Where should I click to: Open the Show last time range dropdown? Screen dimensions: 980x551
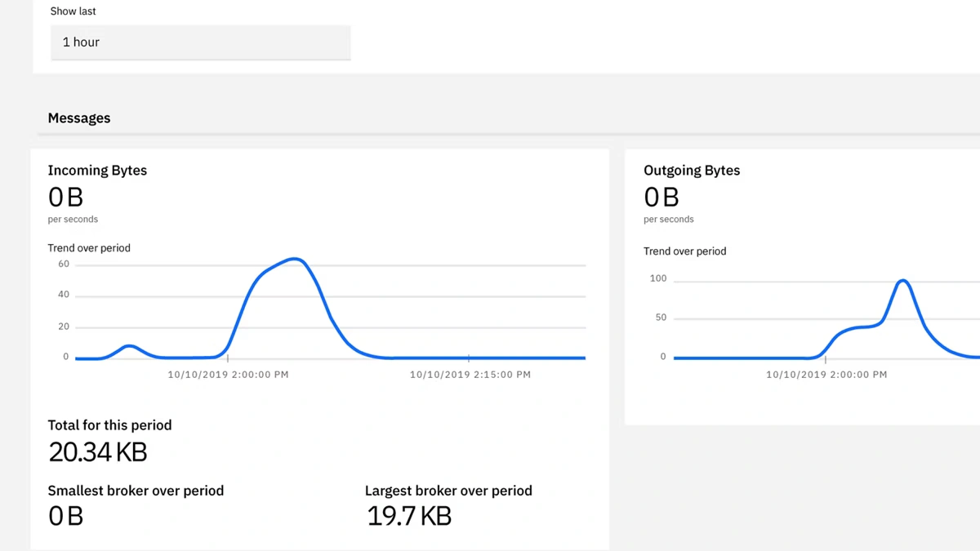pos(200,42)
